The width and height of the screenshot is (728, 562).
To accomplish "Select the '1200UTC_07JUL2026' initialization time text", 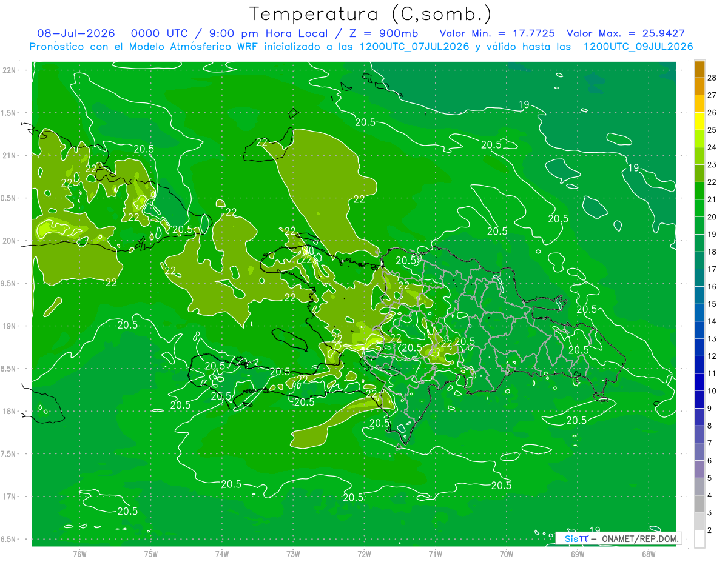I will (414, 47).
